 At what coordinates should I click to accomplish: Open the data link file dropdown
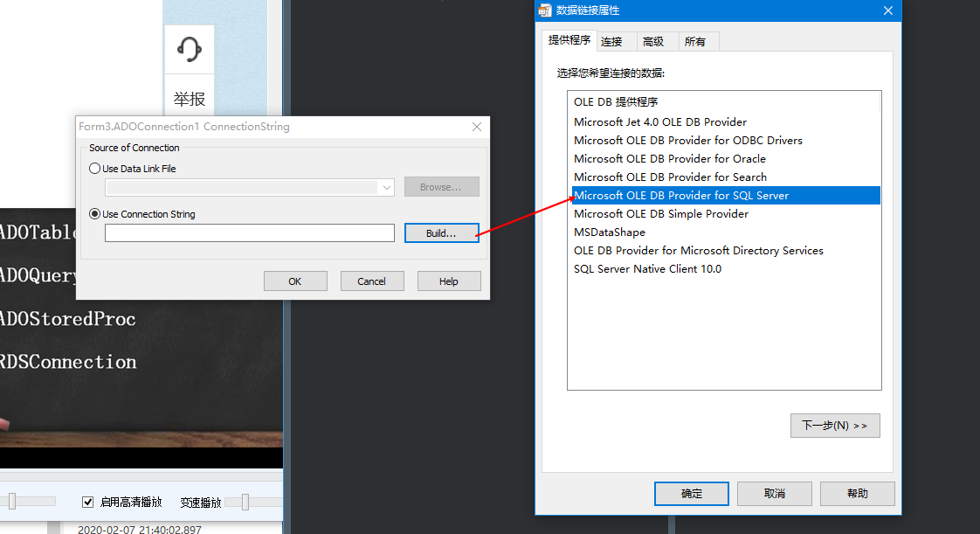[x=386, y=187]
